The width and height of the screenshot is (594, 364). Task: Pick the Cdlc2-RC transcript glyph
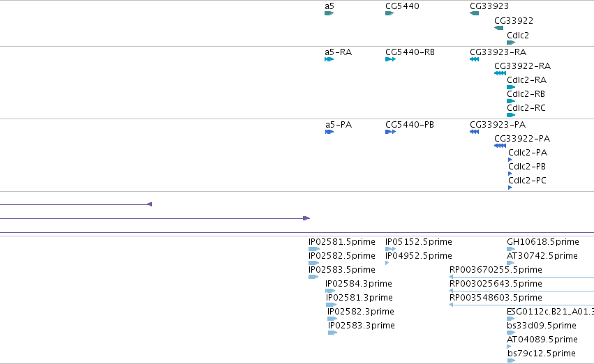click(511, 115)
